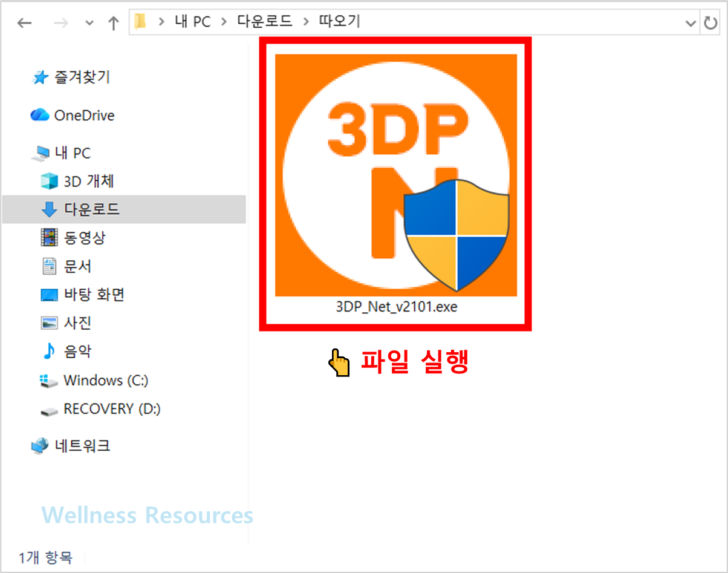Open recent locations dropdown arrow

(89, 24)
